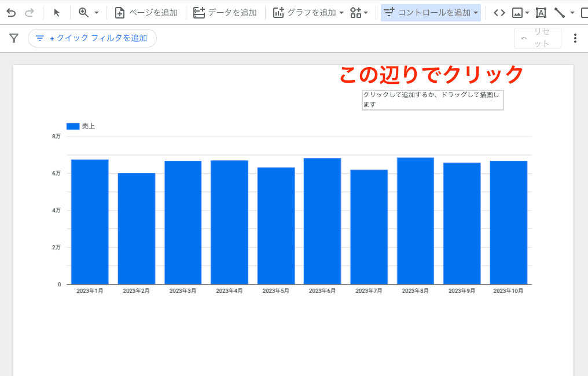Select the text box tool

point(541,12)
